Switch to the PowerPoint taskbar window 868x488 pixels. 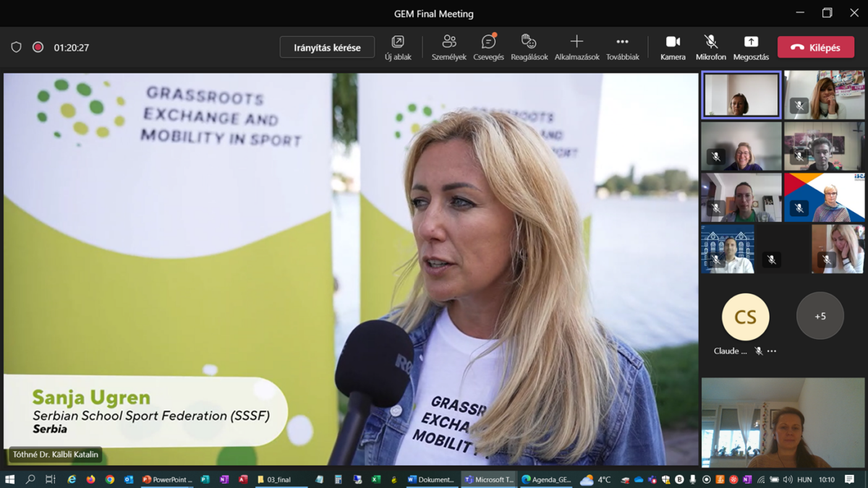point(167,479)
